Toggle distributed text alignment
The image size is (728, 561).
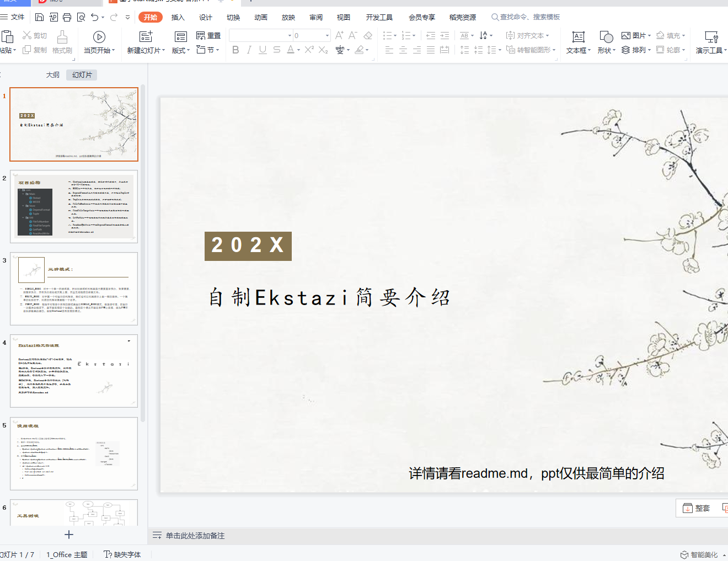445,50
